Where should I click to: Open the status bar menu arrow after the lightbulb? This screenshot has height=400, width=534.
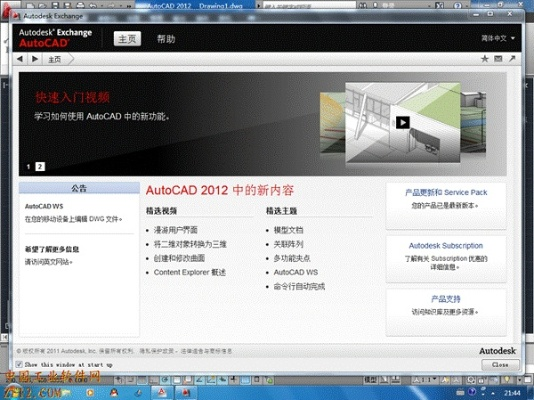(x=520, y=379)
